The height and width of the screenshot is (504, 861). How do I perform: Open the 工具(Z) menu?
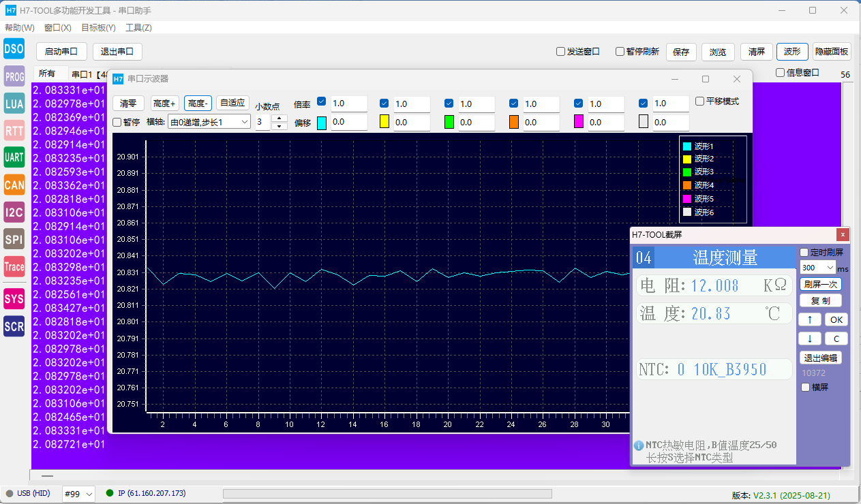tap(138, 28)
